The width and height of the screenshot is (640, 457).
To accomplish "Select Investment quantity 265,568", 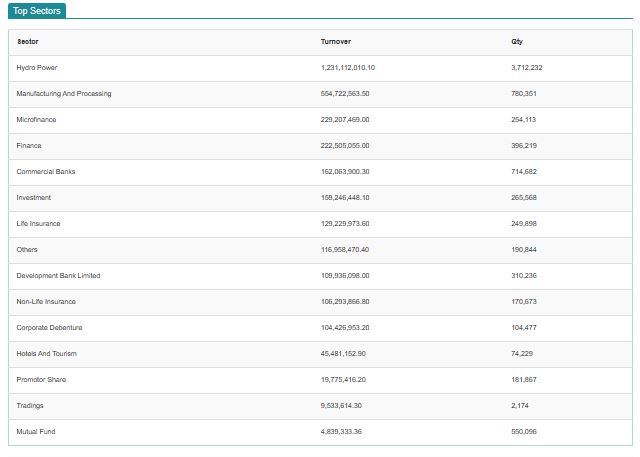I will pos(524,198).
